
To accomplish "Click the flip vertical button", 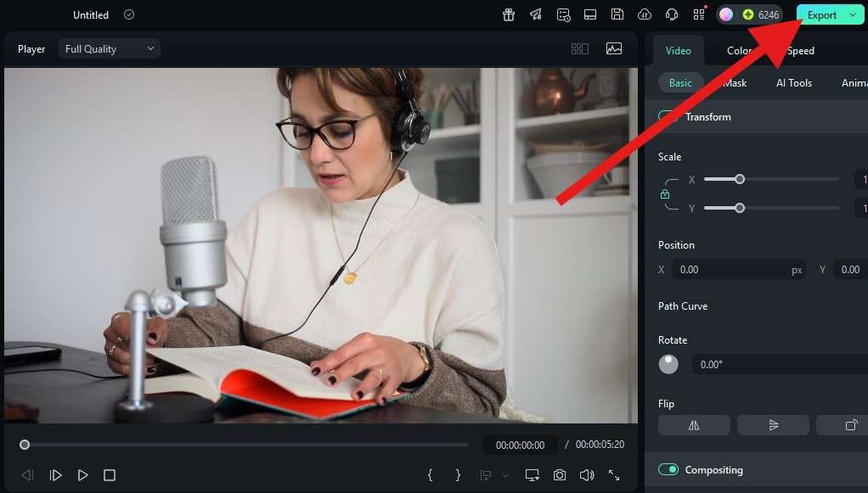I will pos(774,425).
